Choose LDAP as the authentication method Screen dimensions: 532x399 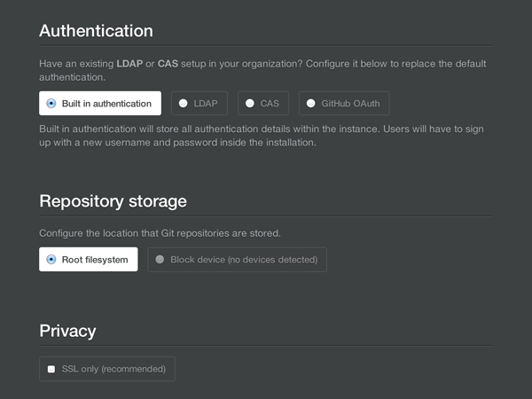click(x=199, y=103)
